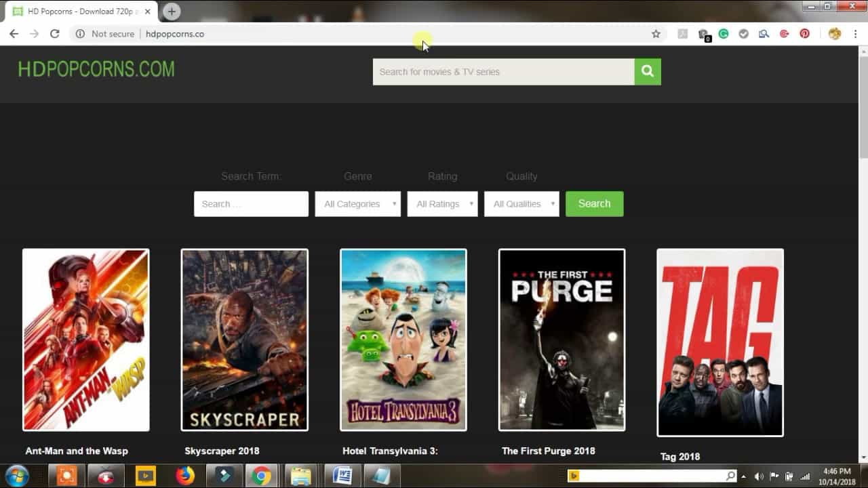
Task: Click the taskbar Bing search box
Action: [x=652, y=476]
